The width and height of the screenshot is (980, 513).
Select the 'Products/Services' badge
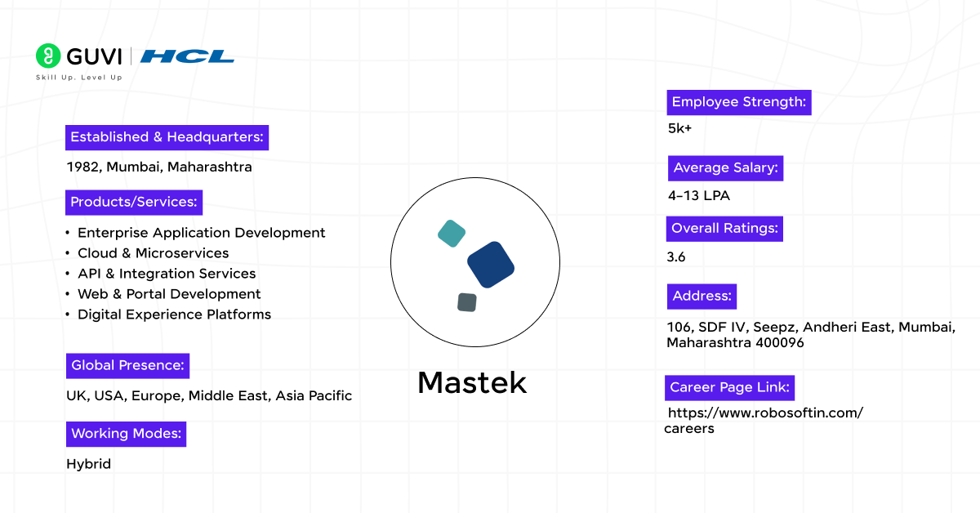133,202
